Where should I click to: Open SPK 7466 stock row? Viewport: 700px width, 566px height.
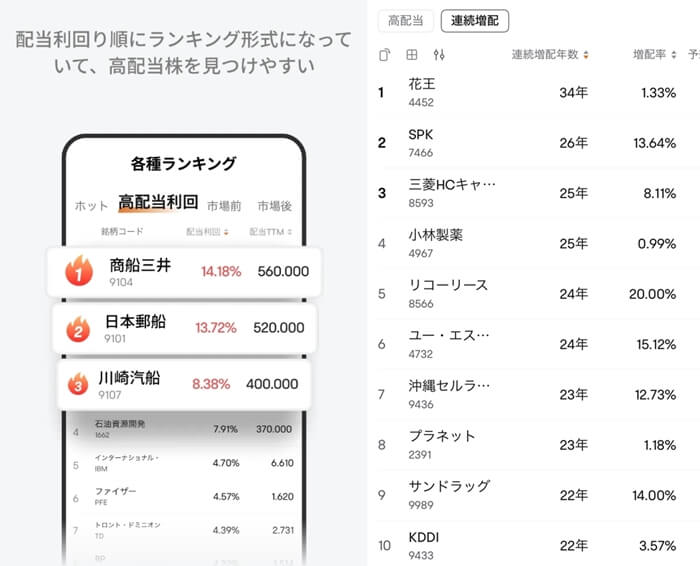(536, 143)
